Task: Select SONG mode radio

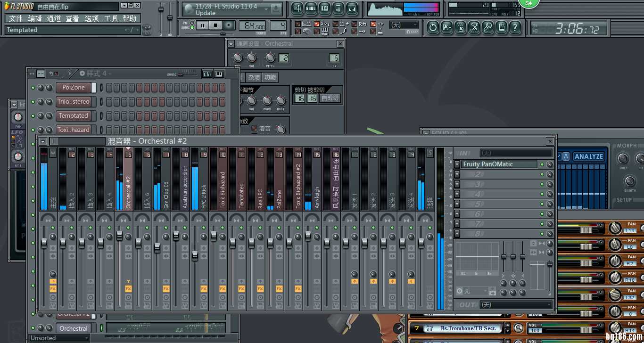Action: pyautogui.click(x=192, y=28)
